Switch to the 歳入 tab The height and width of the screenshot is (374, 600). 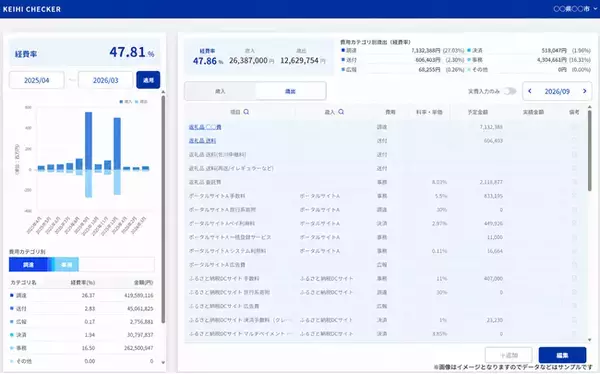(x=220, y=91)
